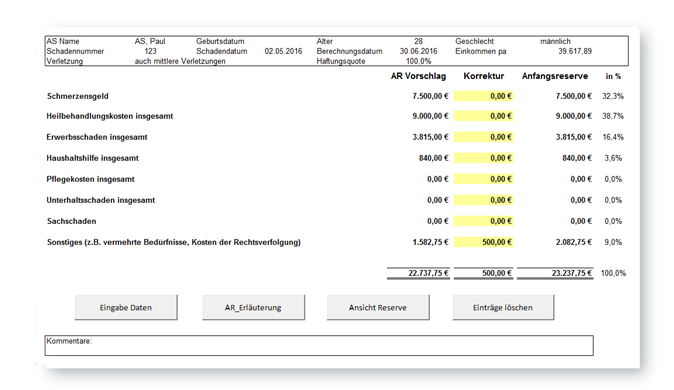Click 'auch mittlere Verletzungen' text
674x390 pixels.
tap(180, 61)
